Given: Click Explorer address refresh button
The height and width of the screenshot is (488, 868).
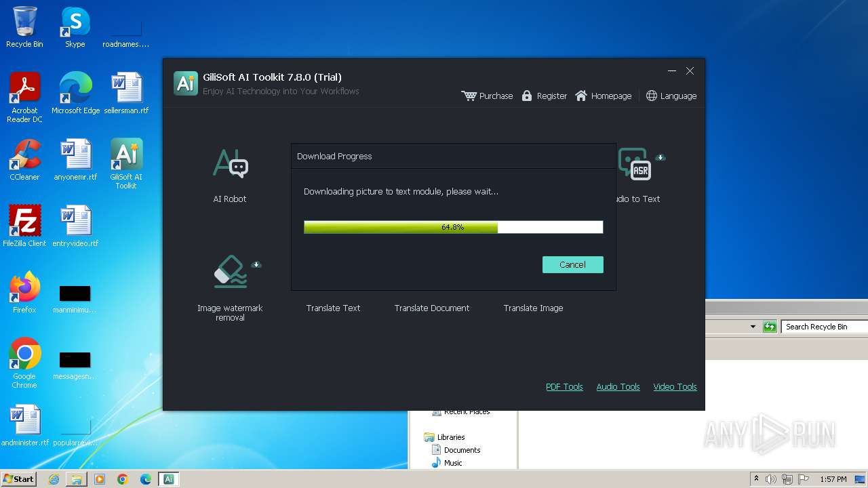Looking at the screenshot, I should click(770, 327).
